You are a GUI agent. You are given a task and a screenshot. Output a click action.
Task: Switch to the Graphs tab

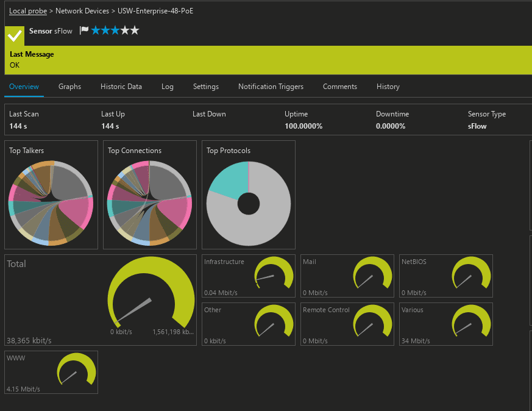pyautogui.click(x=69, y=87)
